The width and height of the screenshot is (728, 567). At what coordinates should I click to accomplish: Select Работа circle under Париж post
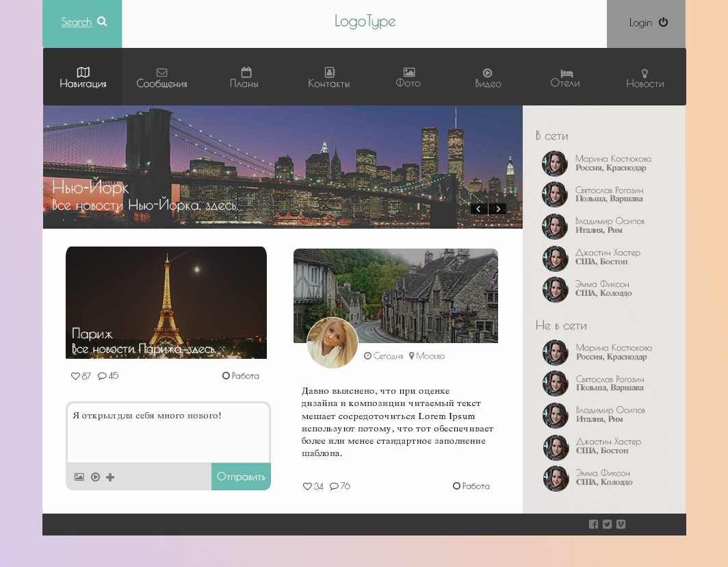tap(226, 375)
